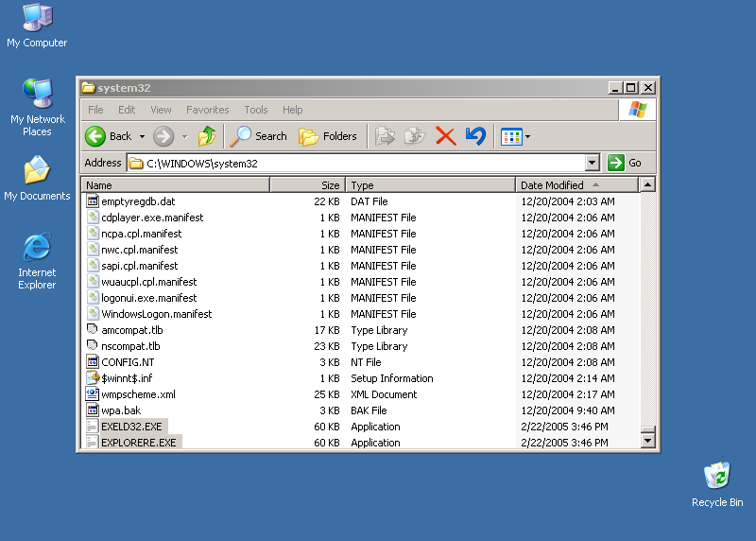Click the XML Document type cell

tap(384, 394)
